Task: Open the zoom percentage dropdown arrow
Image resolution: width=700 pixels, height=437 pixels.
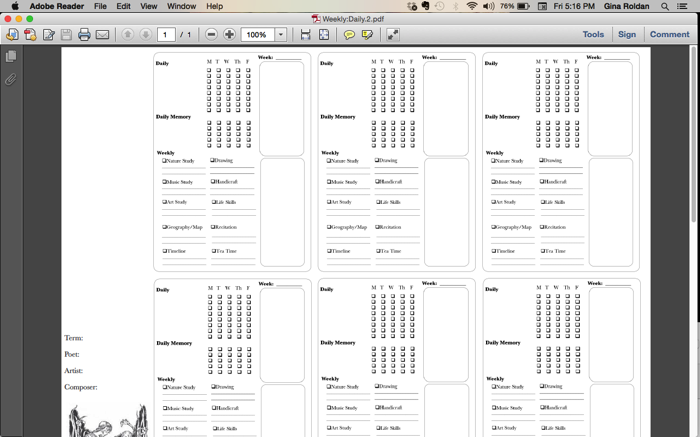Action: [281, 34]
